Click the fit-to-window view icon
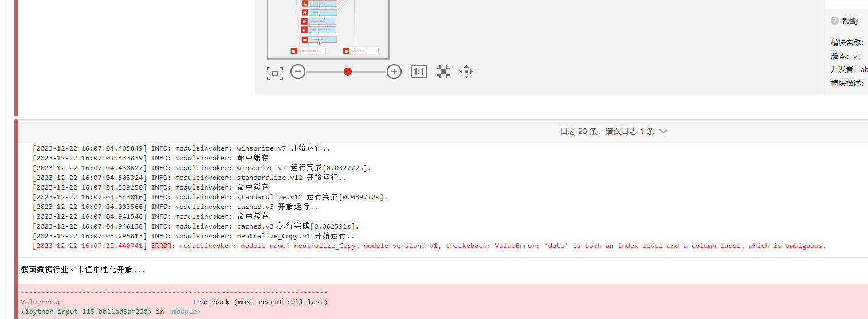The image size is (868, 319). pyautogui.click(x=275, y=72)
